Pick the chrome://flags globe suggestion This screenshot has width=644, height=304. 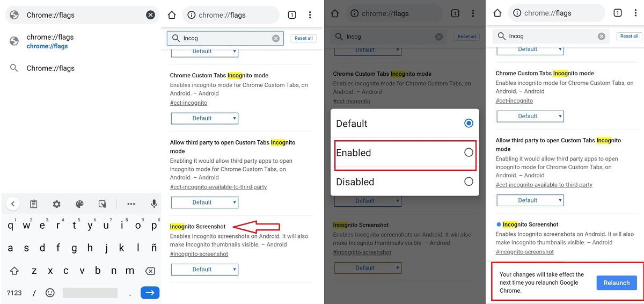pos(50,41)
